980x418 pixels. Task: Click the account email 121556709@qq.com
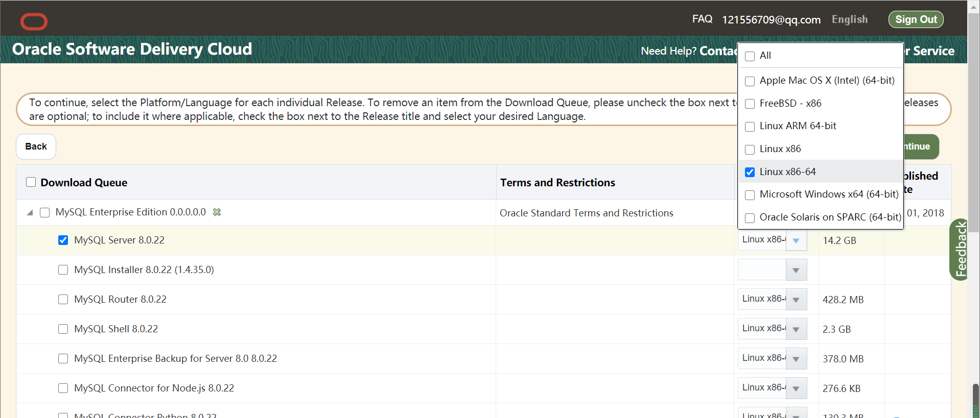[771, 19]
